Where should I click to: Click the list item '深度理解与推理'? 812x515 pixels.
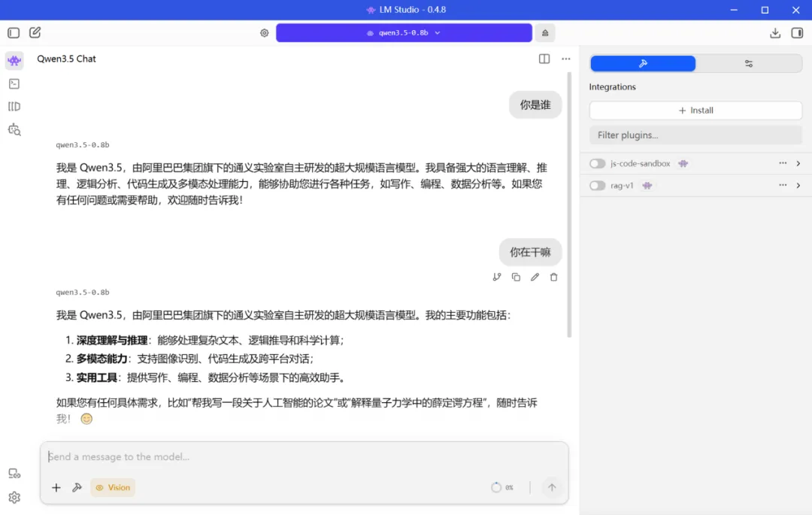pos(112,340)
